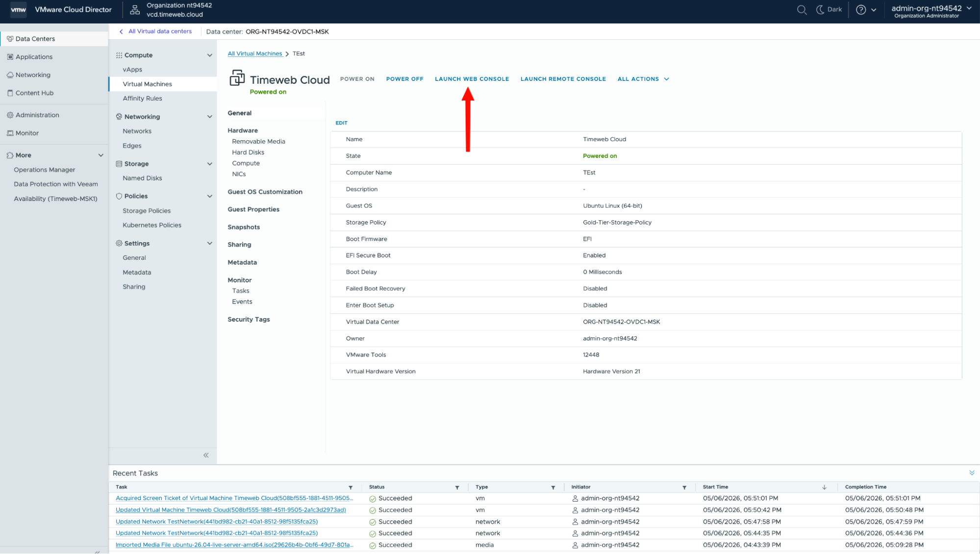Select vApps under Compute
This screenshot has height=554, width=980.
click(132, 70)
